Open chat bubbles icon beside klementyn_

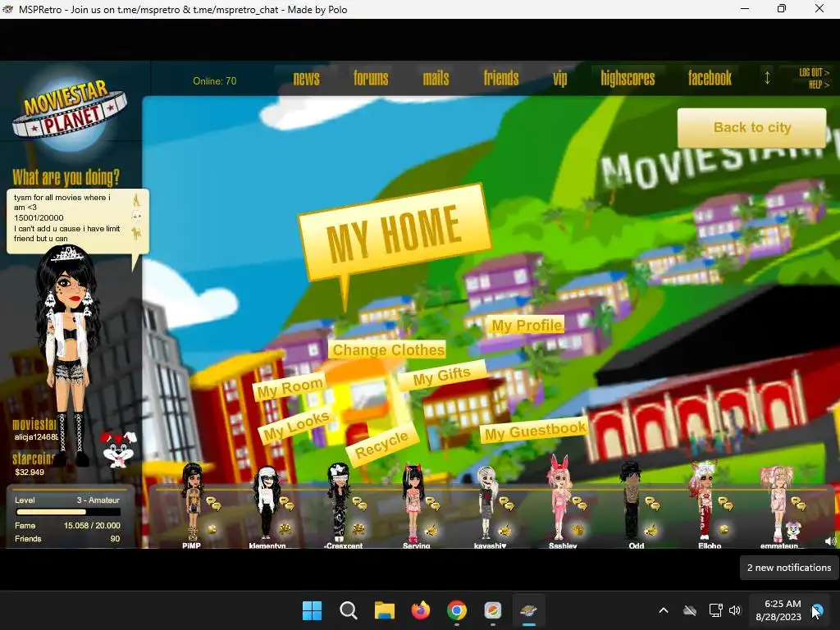[286, 504]
